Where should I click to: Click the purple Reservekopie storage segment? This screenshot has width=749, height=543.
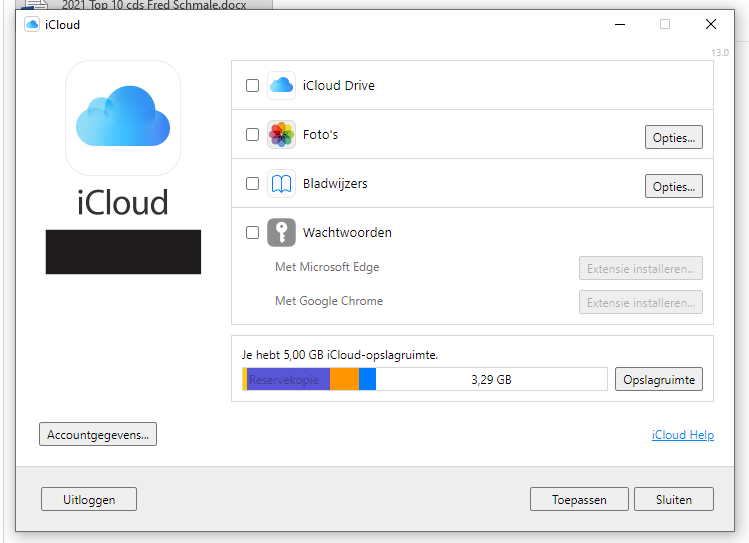[x=288, y=379]
